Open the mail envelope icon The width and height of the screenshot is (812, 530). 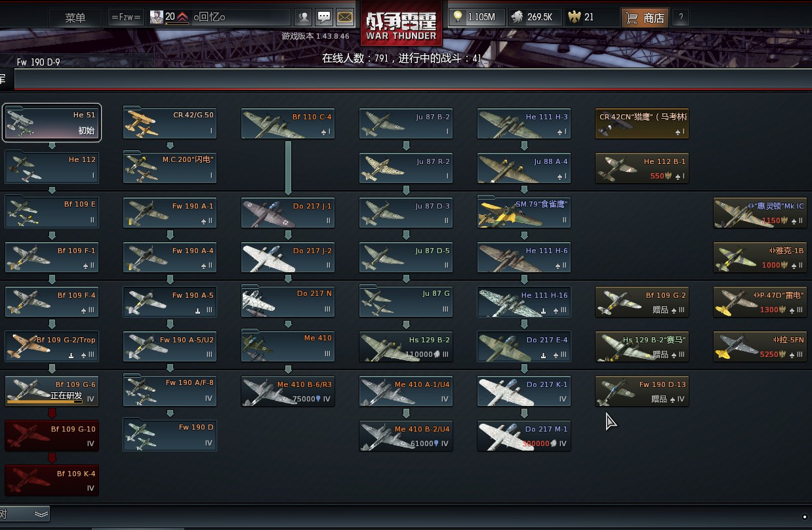point(345,18)
